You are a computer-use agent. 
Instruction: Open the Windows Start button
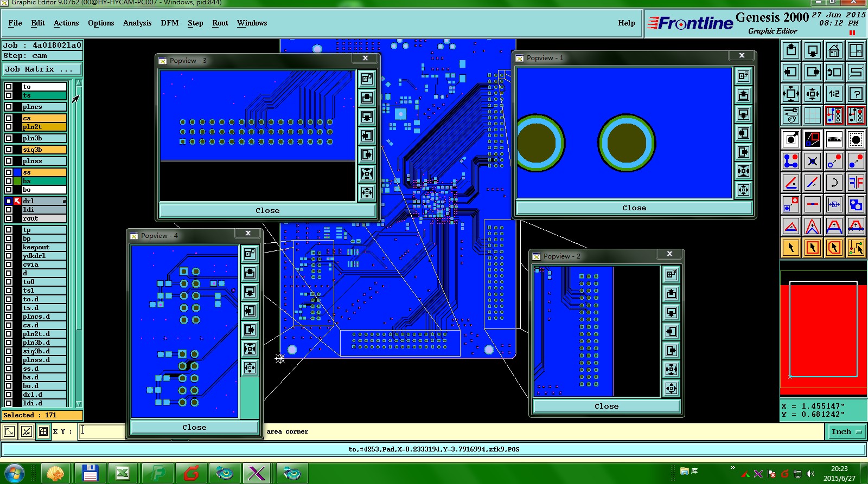click(15, 473)
